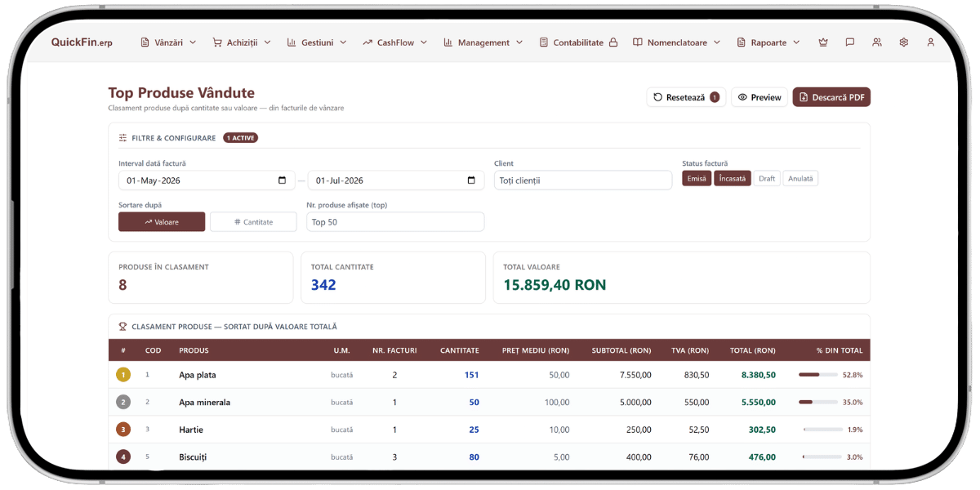Expand the Achiziții menu chevron
Viewport: 980px width, 490px height.
tap(267, 42)
